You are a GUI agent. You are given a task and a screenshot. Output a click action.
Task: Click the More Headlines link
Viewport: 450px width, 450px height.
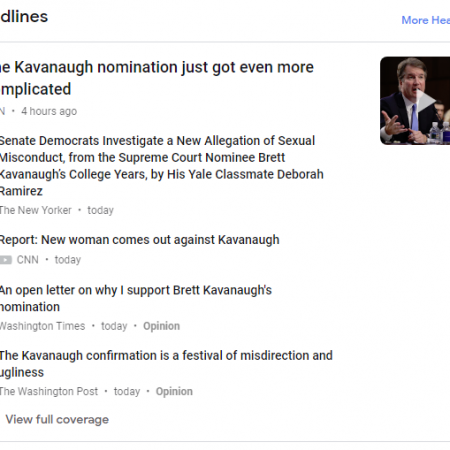point(426,20)
